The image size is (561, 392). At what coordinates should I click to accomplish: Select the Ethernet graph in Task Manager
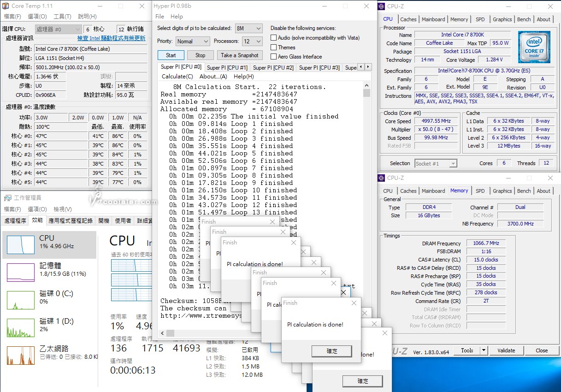click(x=20, y=355)
